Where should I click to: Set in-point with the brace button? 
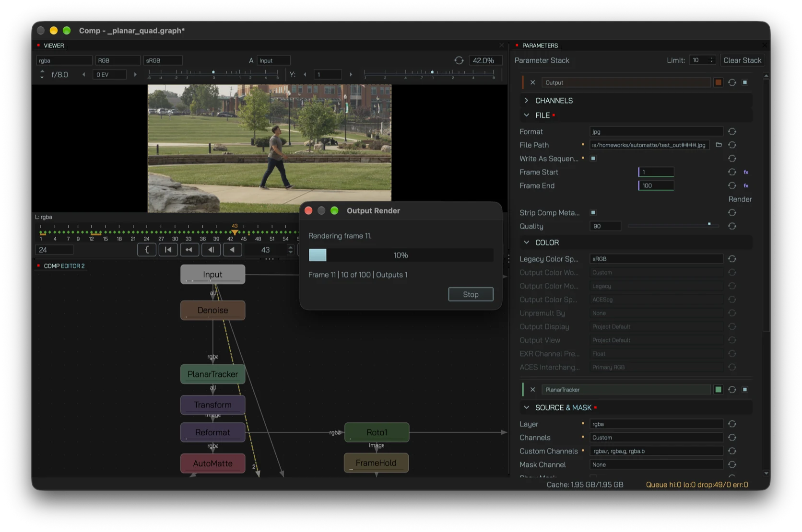click(x=147, y=250)
